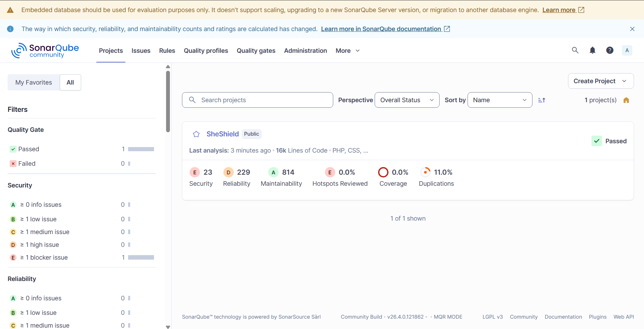644x329 pixels.
Task: Open LGPL v3 footer link
Action: point(493,317)
